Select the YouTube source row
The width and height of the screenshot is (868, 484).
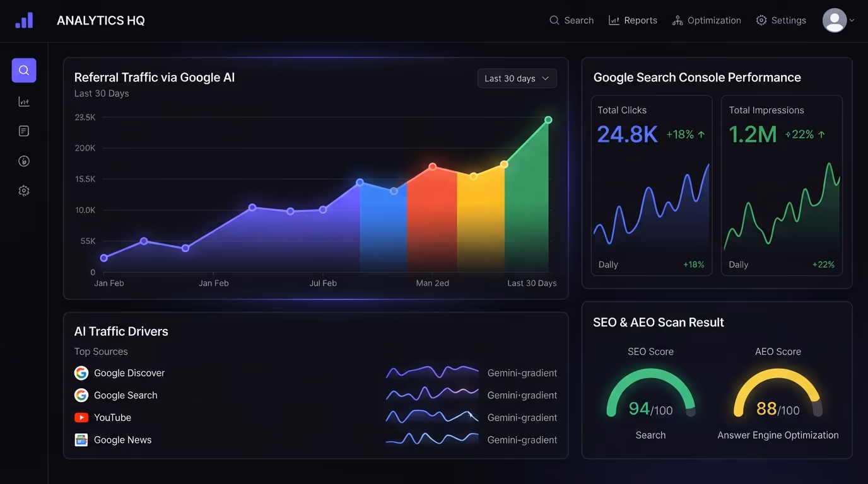coord(315,417)
